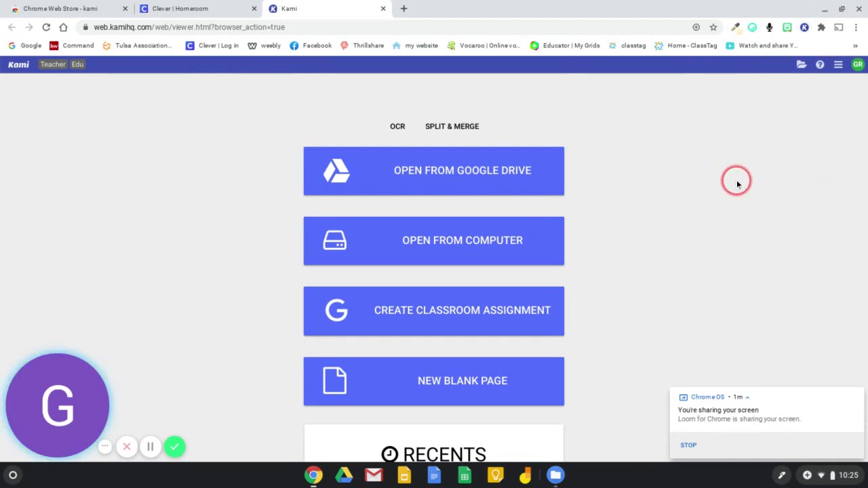Open the Facebook bookmark
Image resolution: width=868 pixels, height=488 pixels.
point(311,45)
